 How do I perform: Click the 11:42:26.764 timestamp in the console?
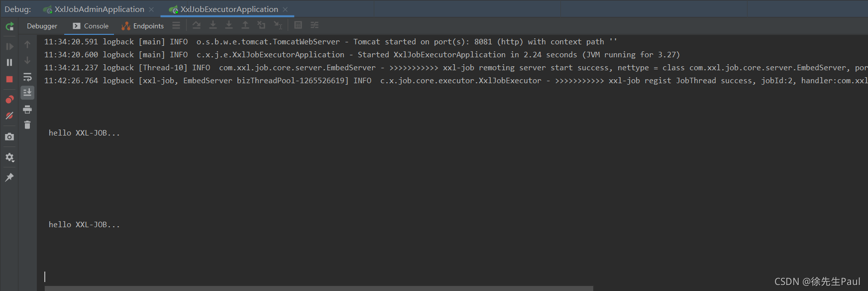pos(71,81)
